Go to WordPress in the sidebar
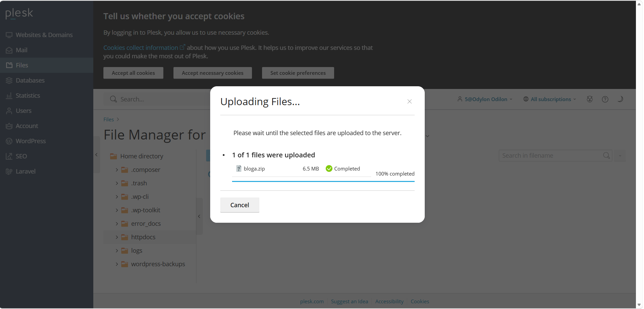The image size is (644, 309). [31, 141]
